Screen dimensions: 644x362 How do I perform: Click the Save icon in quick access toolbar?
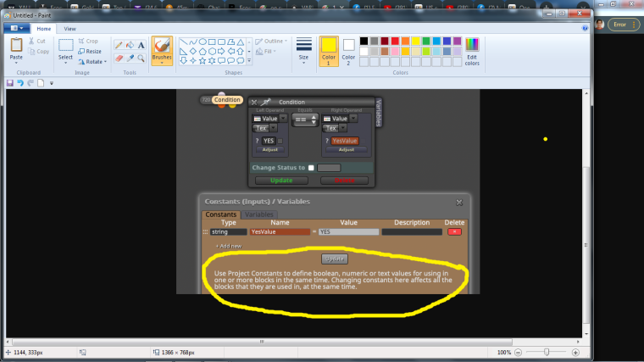pos(10,83)
